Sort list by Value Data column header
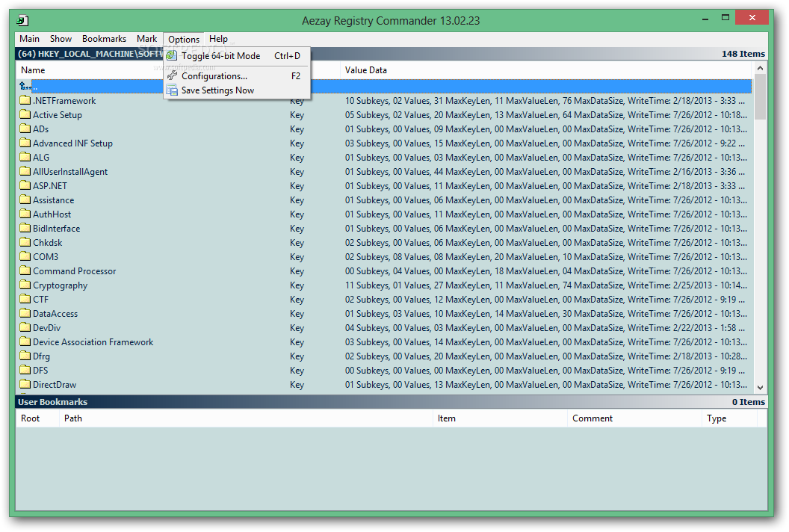789x532 pixels. point(547,70)
